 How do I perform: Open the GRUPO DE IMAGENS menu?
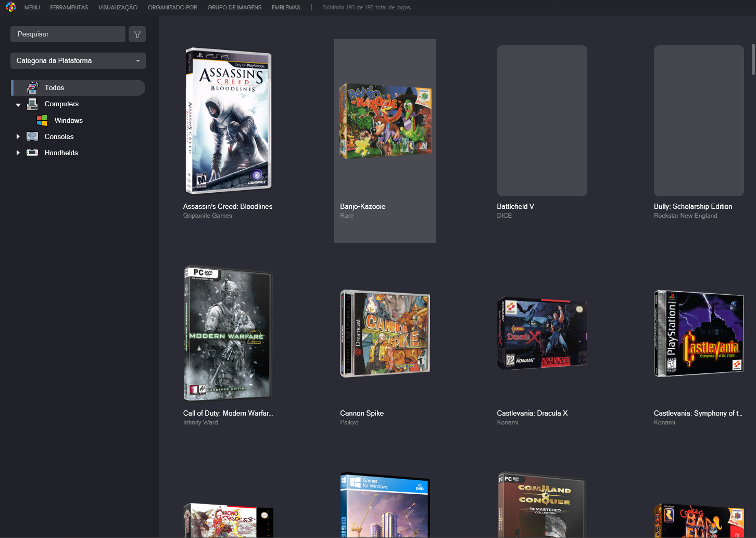(234, 7)
